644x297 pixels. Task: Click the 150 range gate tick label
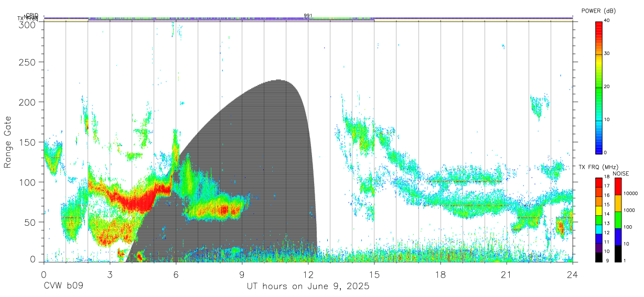click(x=26, y=142)
